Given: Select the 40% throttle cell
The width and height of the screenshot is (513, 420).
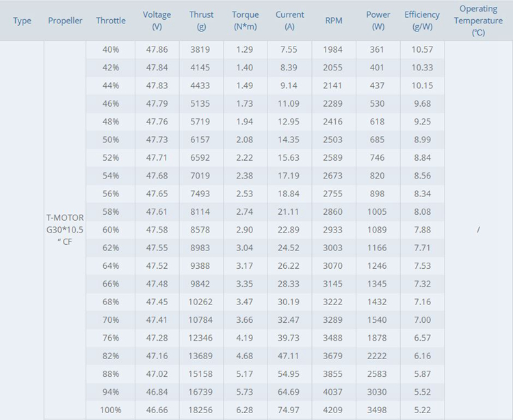Looking at the screenshot, I should pos(111,50).
